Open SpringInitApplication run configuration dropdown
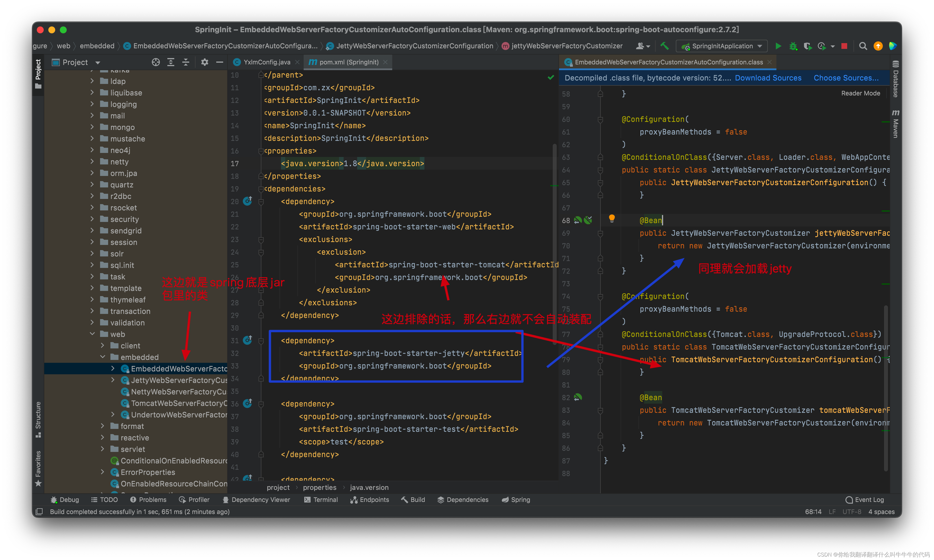Image resolution: width=934 pixels, height=560 pixels. point(722,46)
